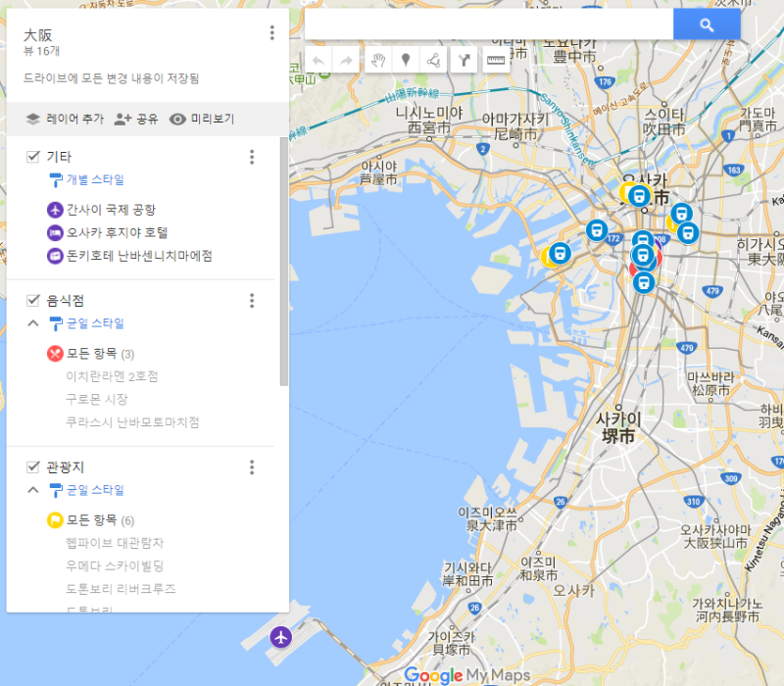Image resolution: width=784 pixels, height=686 pixels.
Task: Collapse the 음식점 layer item list
Action: [33, 323]
